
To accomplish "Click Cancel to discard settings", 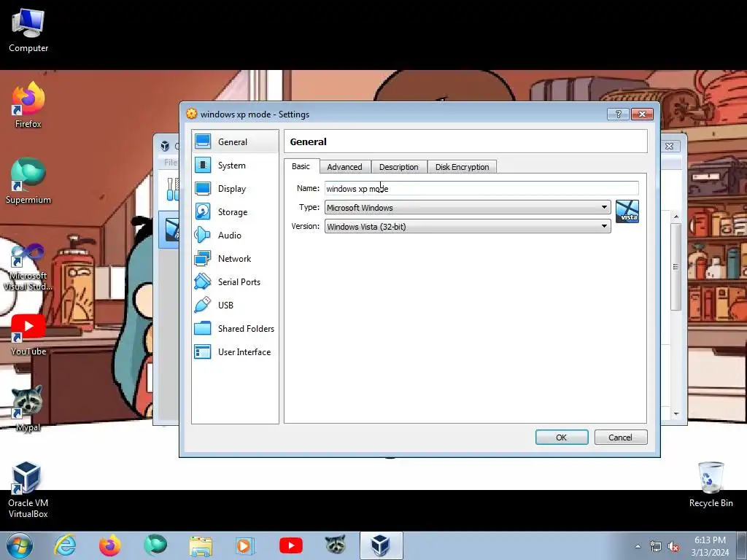I will click(621, 437).
